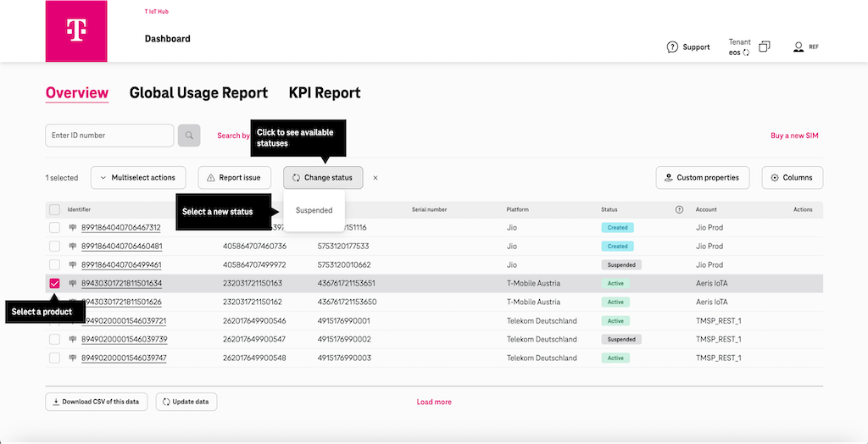Click the magnifier search button
Viewport: 868px width, 444px height.
point(189,135)
